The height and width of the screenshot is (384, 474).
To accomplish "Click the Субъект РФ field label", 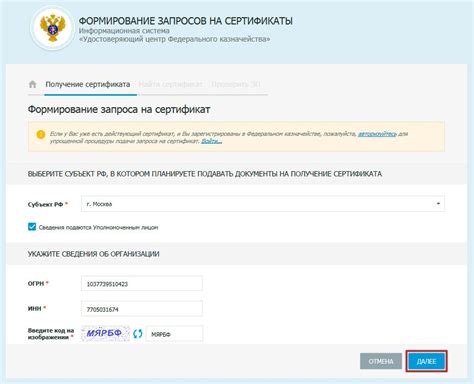I will [x=48, y=204].
